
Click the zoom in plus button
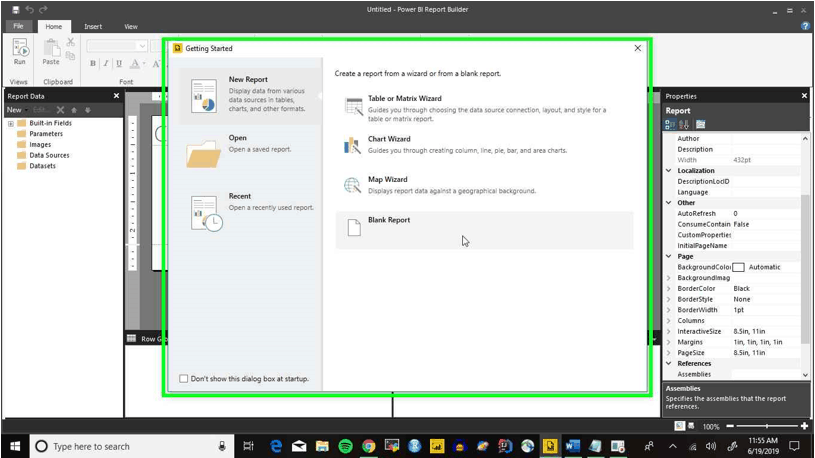click(x=805, y=426)
